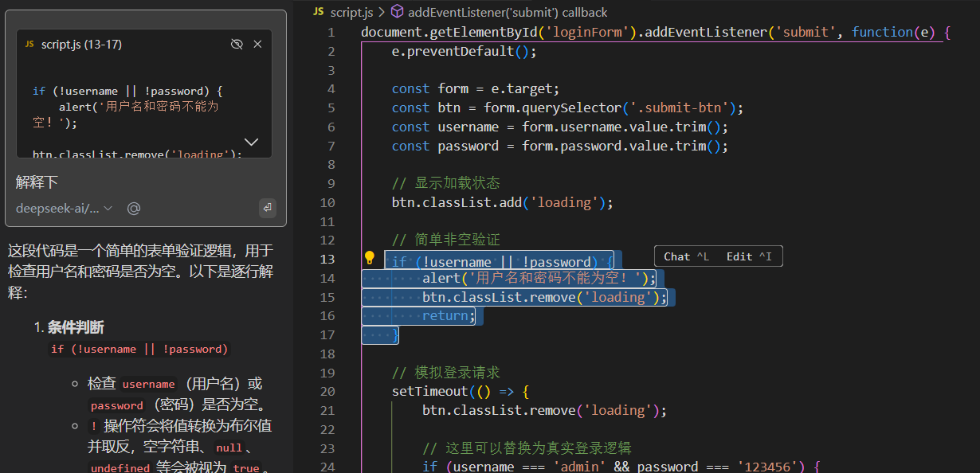
Task: Click the inline code 'null' in chat explanation
Action: click(x=229, y=448)
